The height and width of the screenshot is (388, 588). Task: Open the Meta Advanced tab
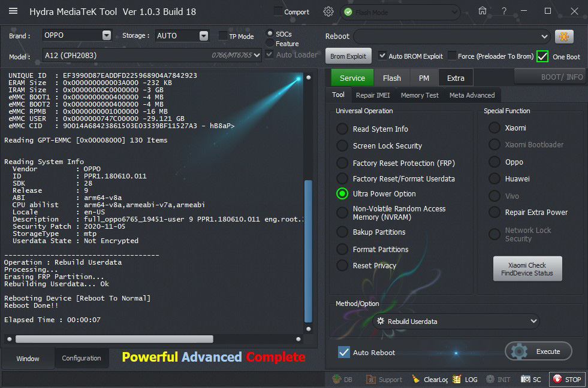(x=472, y=95)
